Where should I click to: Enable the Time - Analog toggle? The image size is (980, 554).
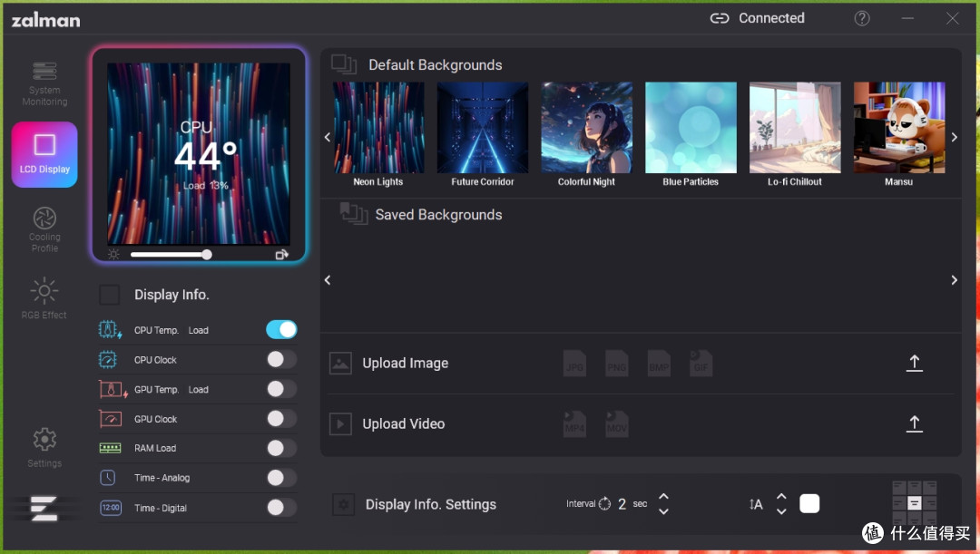pyautogui.click(x=281, y=478)
